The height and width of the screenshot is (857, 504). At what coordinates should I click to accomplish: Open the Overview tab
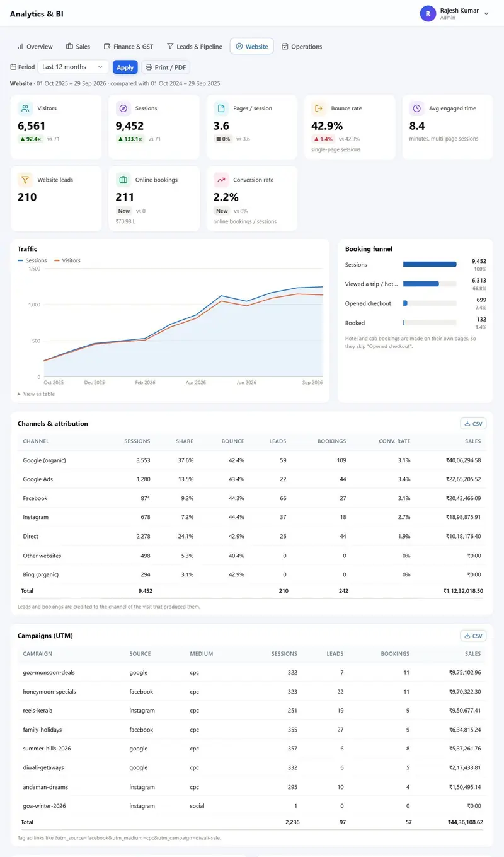35,47
